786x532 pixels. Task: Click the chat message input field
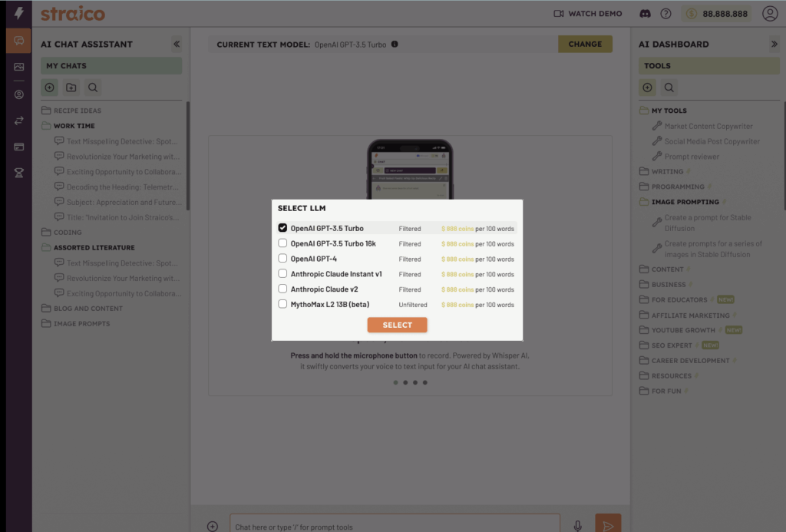(395, 524)
